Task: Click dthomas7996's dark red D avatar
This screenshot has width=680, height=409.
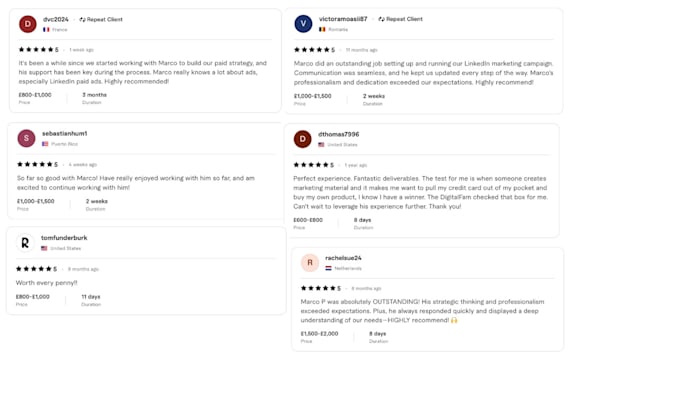Action: pyautogui.click(x=303, y=139)
